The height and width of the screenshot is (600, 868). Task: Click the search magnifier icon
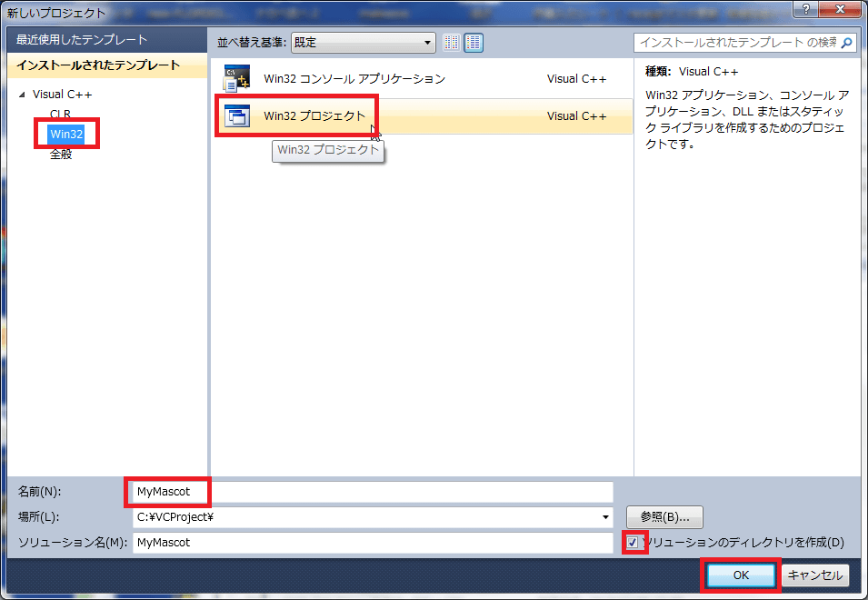click(846, 43)
